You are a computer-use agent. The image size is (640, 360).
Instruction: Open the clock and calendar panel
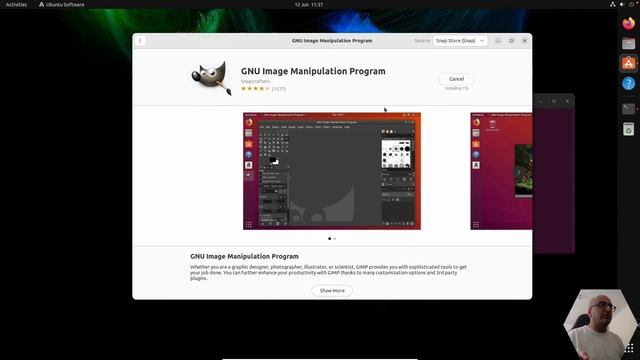pyautogui.click(x=309, y=4)
